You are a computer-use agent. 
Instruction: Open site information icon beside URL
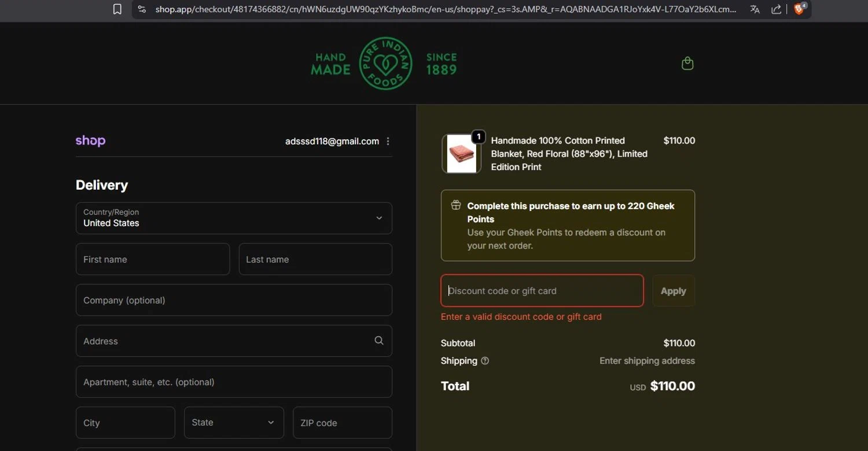[142, 9]
